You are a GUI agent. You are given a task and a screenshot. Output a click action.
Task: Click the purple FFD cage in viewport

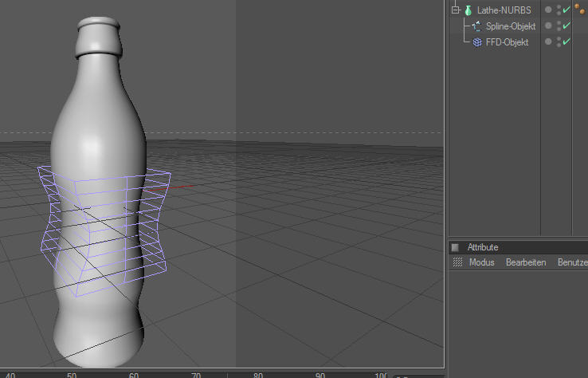(104, 230)
